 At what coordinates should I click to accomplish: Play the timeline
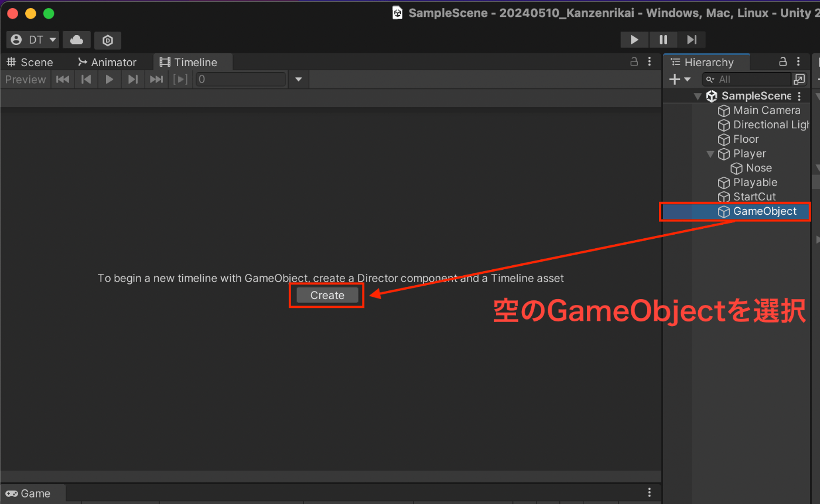pos(110,80)
